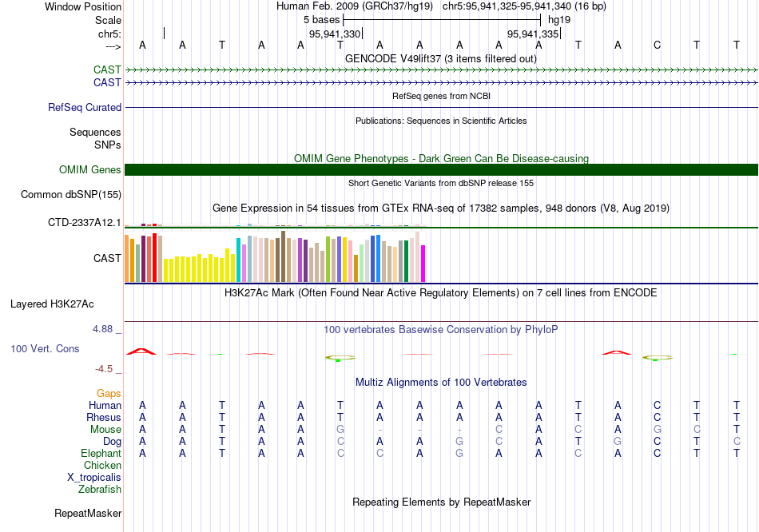Click the large red PhyloP peak at left
The height and width of the screenshot is (532, 759).
[141, 351]
